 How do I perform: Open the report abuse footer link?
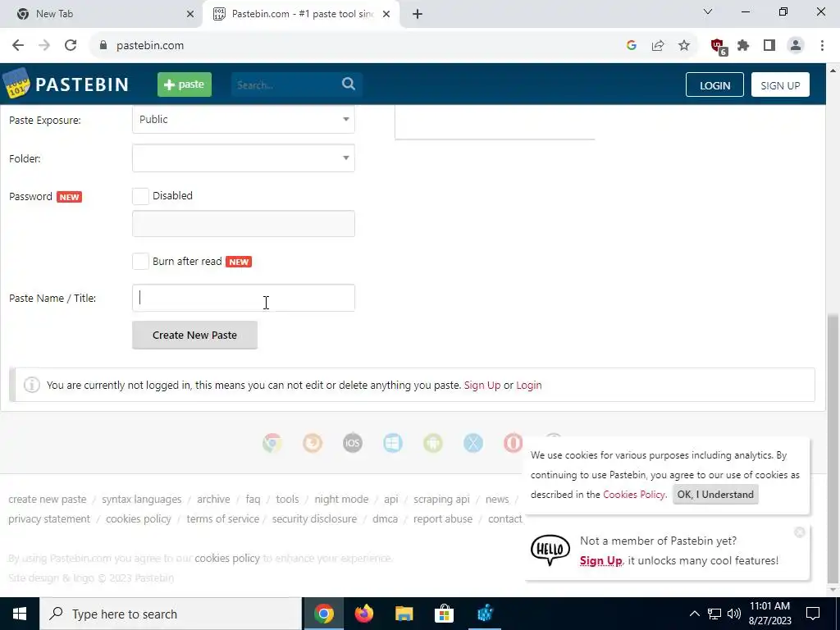tap(442, 519)
